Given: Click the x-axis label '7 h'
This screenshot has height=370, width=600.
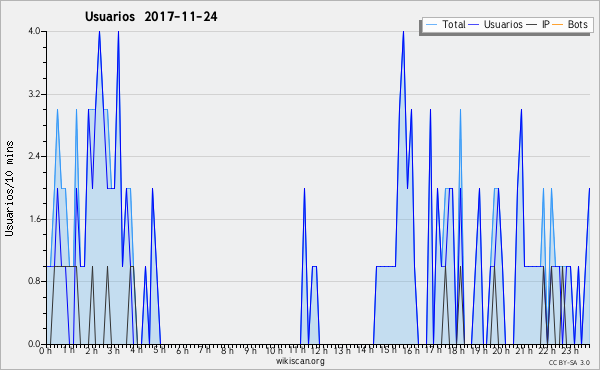Looking at the screenshot, I should tap(204, 350).
